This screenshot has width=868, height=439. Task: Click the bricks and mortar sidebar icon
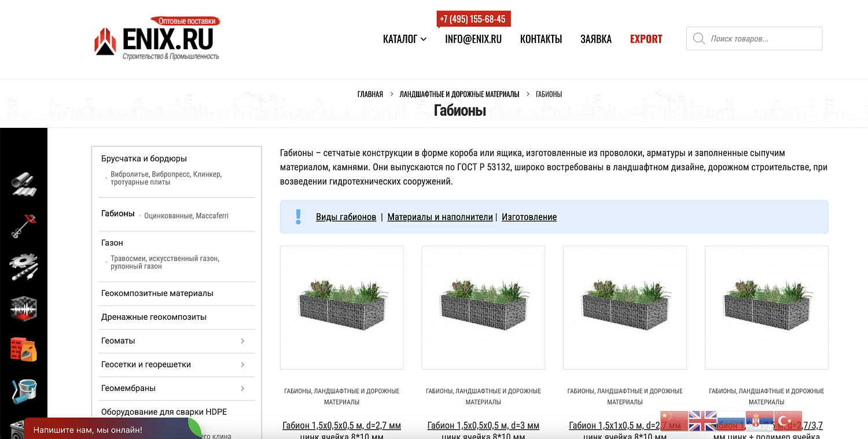coord(23,349)
